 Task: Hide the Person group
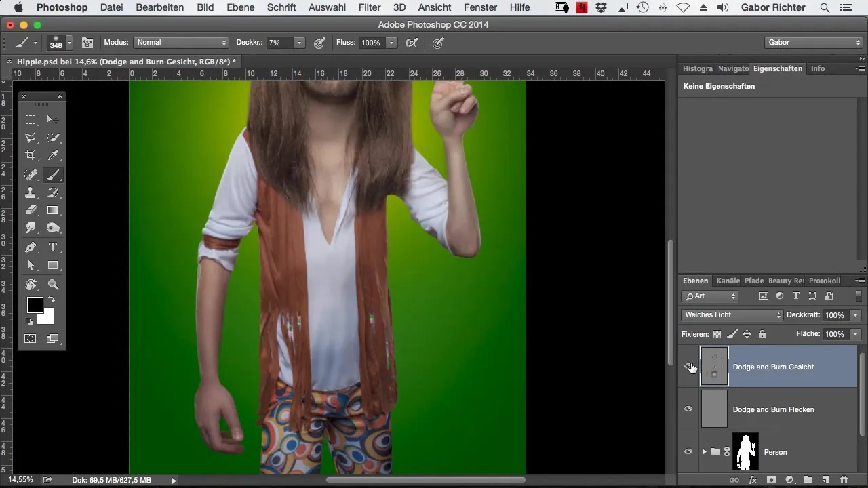click(688, 452)
